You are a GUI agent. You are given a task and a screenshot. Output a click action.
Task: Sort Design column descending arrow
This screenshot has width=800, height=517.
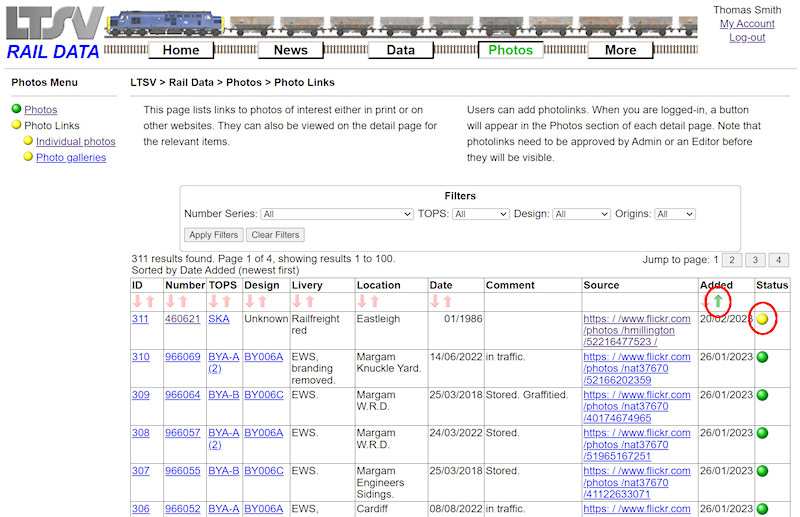point(249,301)
